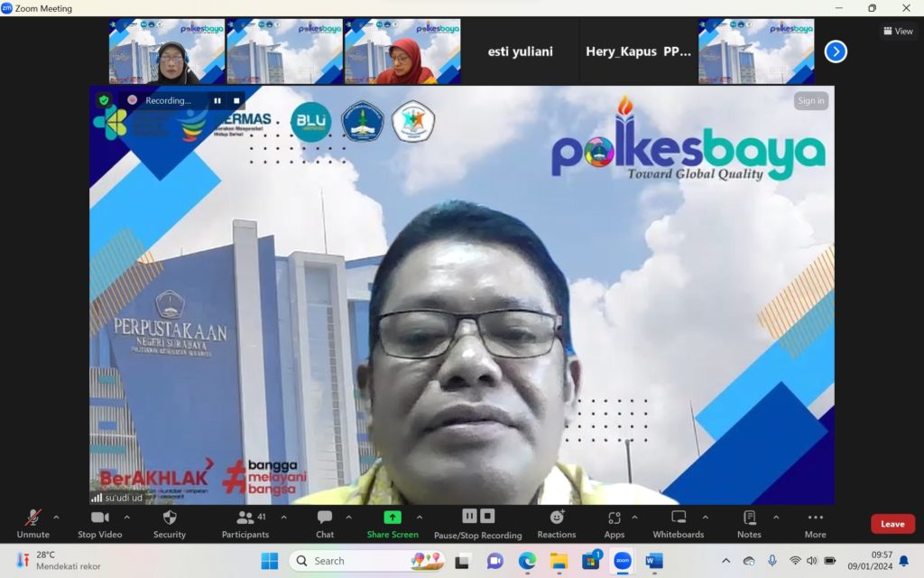Expand share screen options arrow
This screenshot has height=578, width=924.
click(x=420, y=517)
